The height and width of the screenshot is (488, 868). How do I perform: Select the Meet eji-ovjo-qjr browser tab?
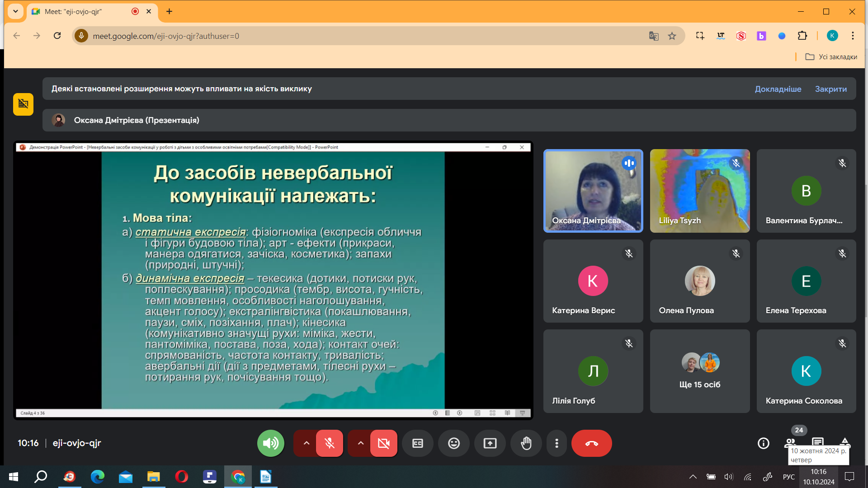click(x=86, y=11)
